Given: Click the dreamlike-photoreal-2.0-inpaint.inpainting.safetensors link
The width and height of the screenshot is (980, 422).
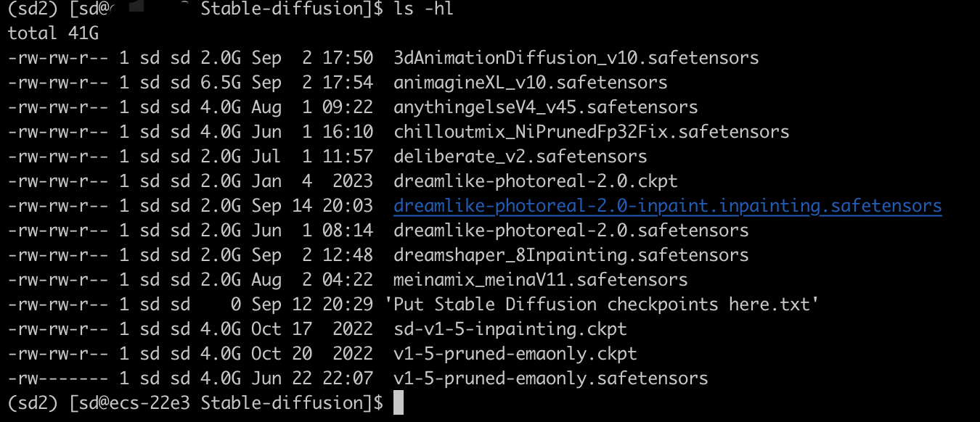Looking at the screenshot, I should click(x=668, y=206).
